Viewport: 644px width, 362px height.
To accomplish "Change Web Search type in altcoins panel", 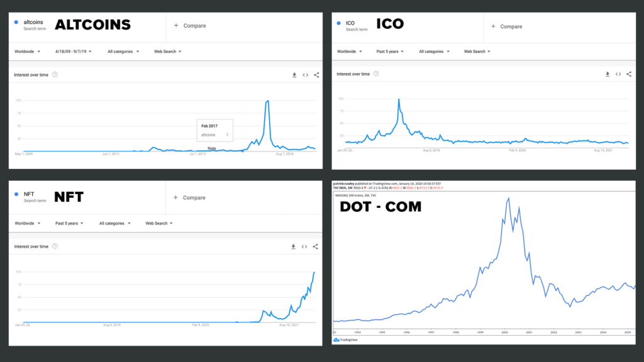I will [167, 52].
